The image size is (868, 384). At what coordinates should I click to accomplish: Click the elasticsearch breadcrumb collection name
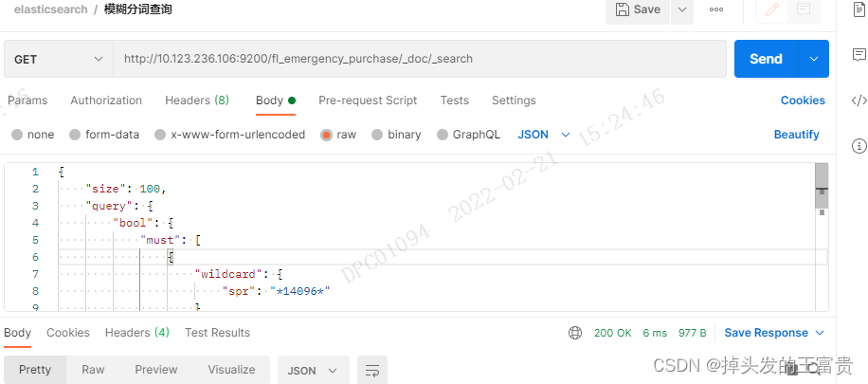[x=51, y=9]
